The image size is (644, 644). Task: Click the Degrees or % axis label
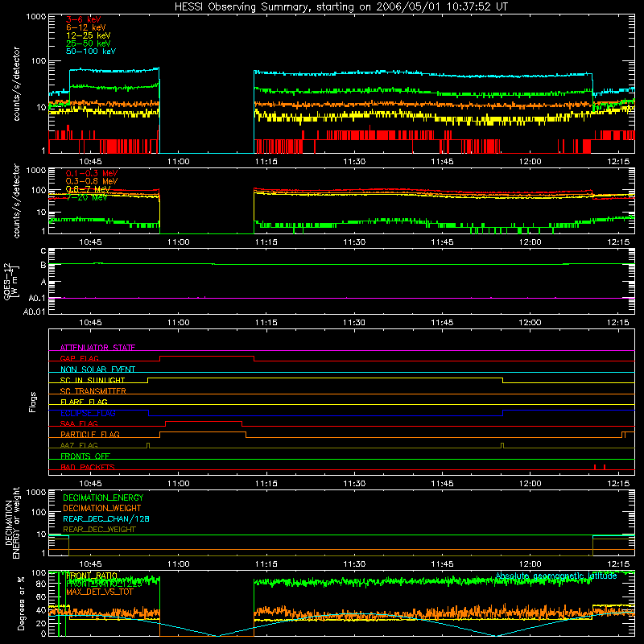coord(21,603)
